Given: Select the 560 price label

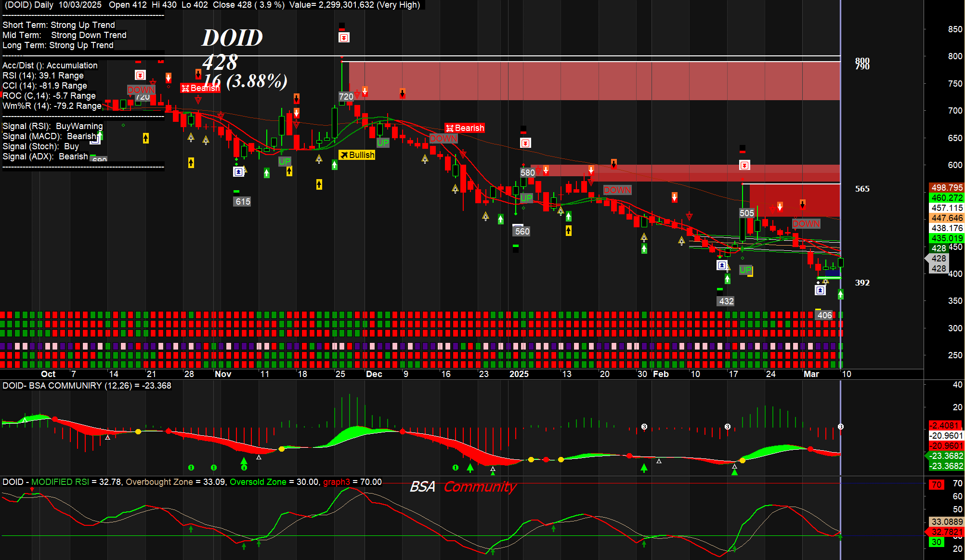Looking at the screenshot, I should [522, 232].
